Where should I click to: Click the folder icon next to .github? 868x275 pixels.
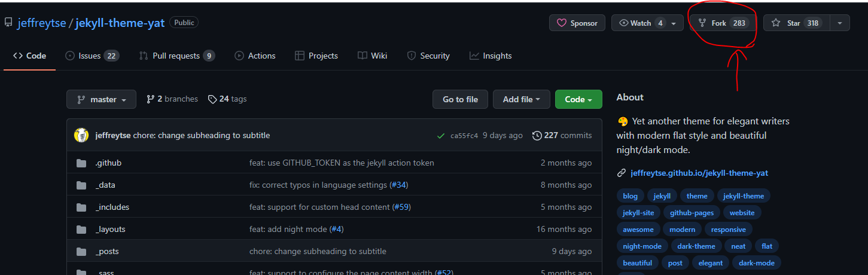81,163
